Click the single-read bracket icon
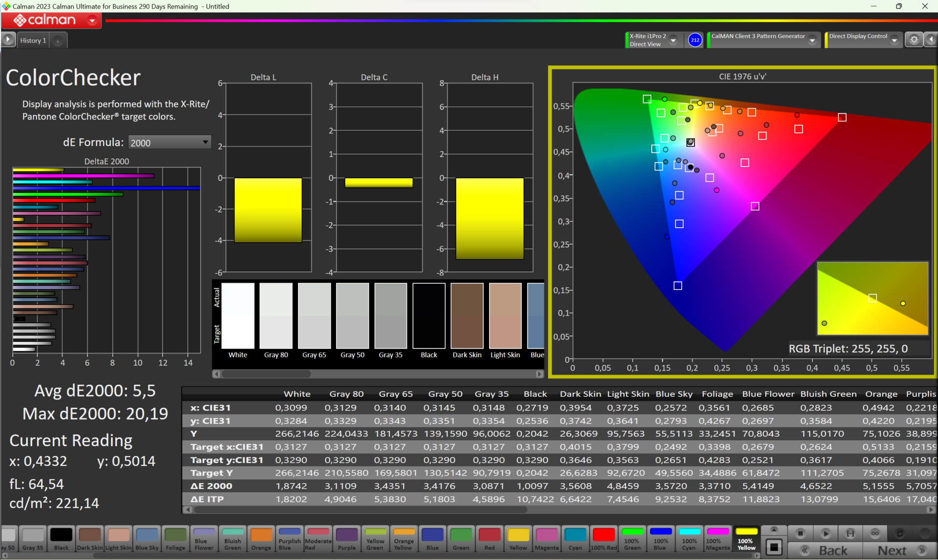The width and height of the screenshot is (938, 560). (x=850, y=534)
